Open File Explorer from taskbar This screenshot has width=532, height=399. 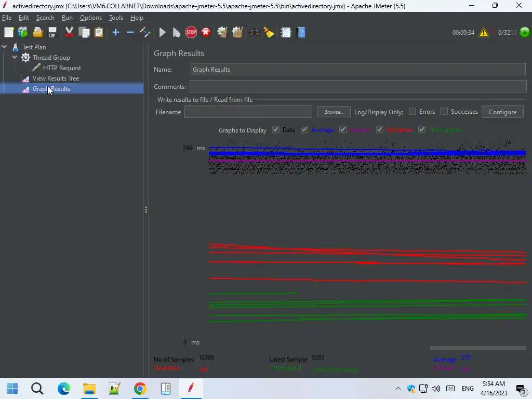[89, 389]
